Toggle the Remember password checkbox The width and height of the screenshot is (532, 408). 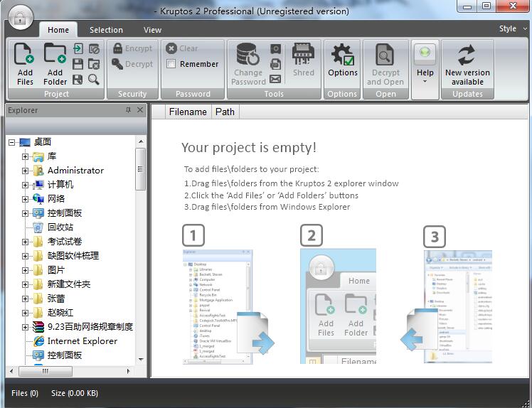pyautogui.click(x=171, y=64)
